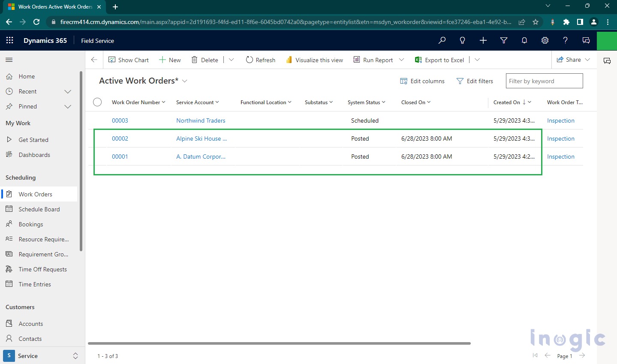
Task: Select the check-all work orders checkbox
Action: pyautogui.click(x=97, y=102)
